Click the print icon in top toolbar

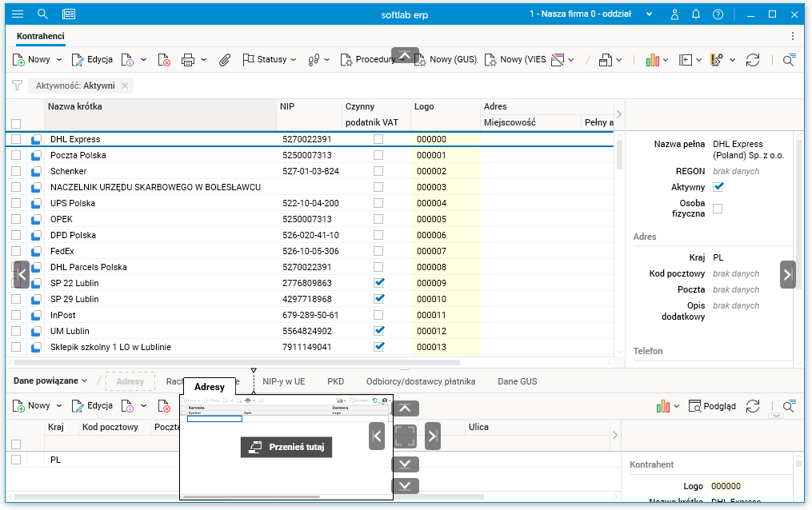(x=188, y=59)
